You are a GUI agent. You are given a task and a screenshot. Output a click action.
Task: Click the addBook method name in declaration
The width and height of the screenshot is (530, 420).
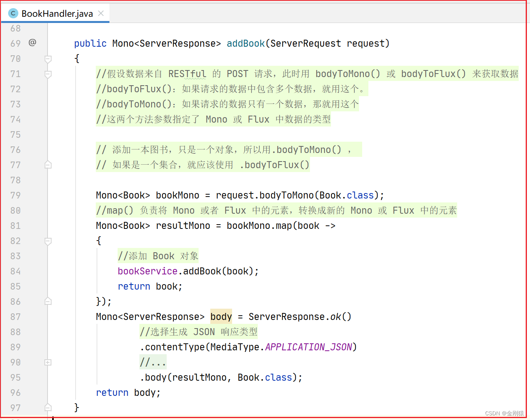[x=246, y=44]
